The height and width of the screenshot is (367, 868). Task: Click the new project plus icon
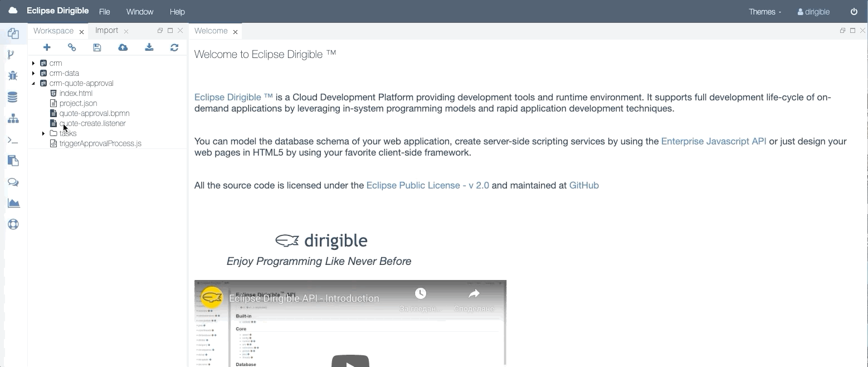tap(47, 47)
